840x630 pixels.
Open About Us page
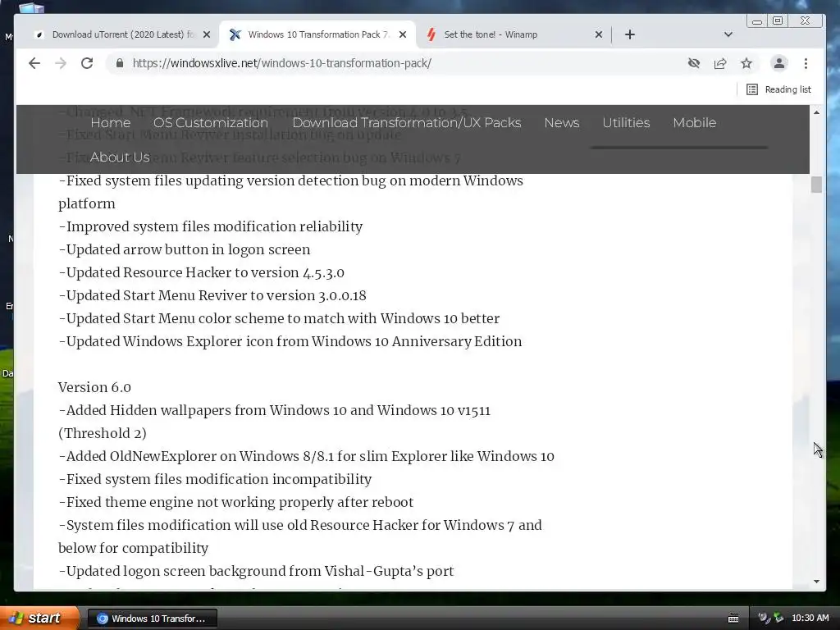pos(120,157)
